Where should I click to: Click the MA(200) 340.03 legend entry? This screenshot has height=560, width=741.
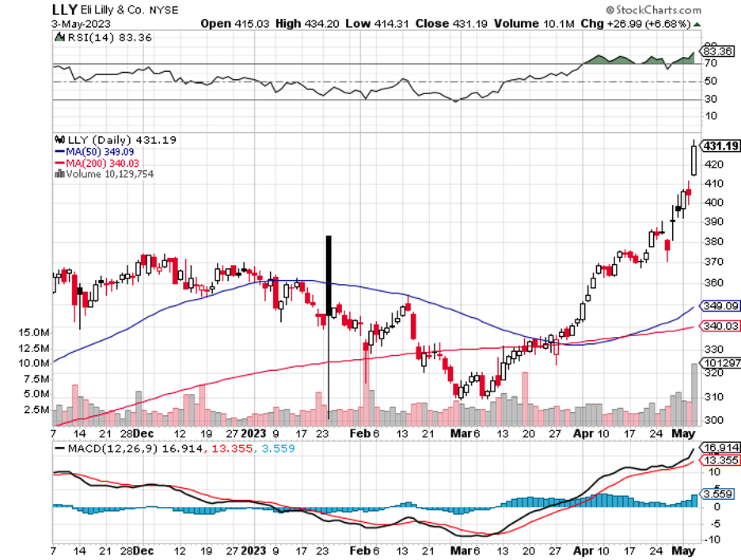pyautogui.click(x=103, y=163)
